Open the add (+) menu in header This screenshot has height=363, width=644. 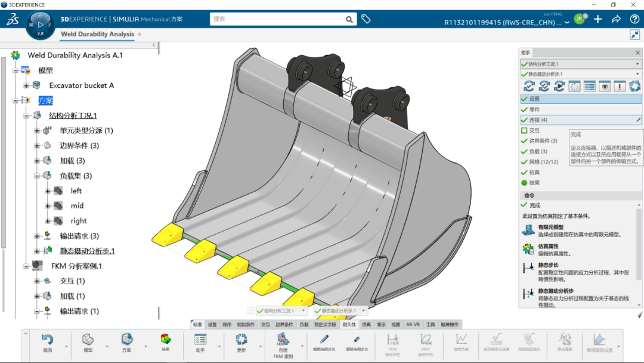tap(597, 19)
